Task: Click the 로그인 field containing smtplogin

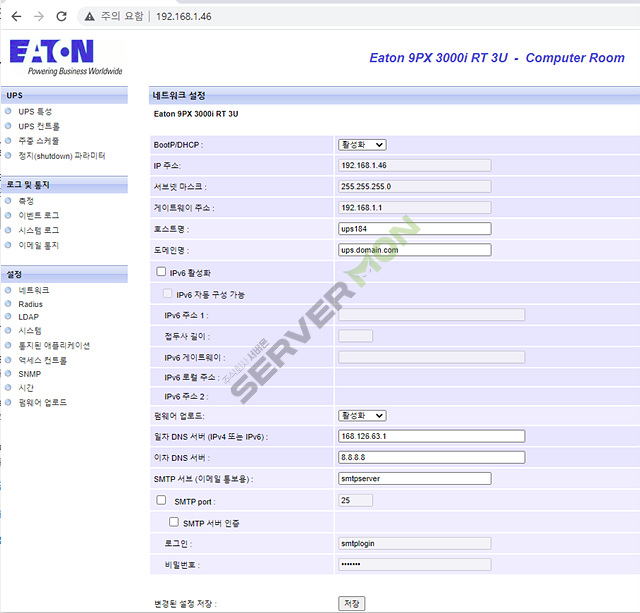Action: 415,543
